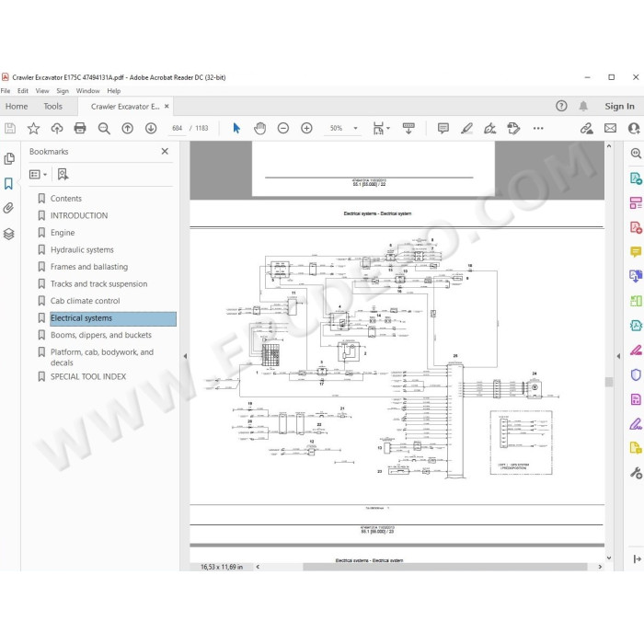This screenshot has height=644, width=644.
Task: Add a sticky note comment
Action: 443,129
